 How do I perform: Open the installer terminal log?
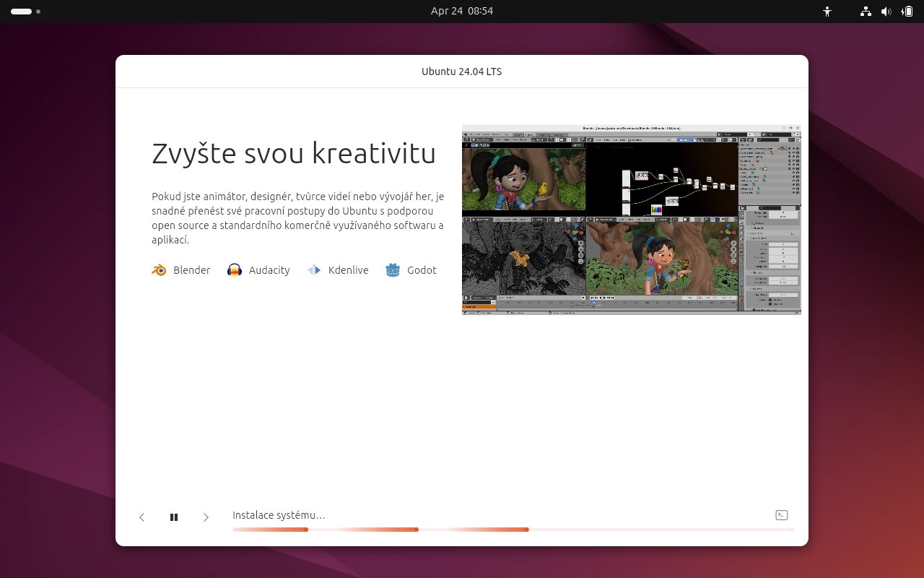pos(781,515)
